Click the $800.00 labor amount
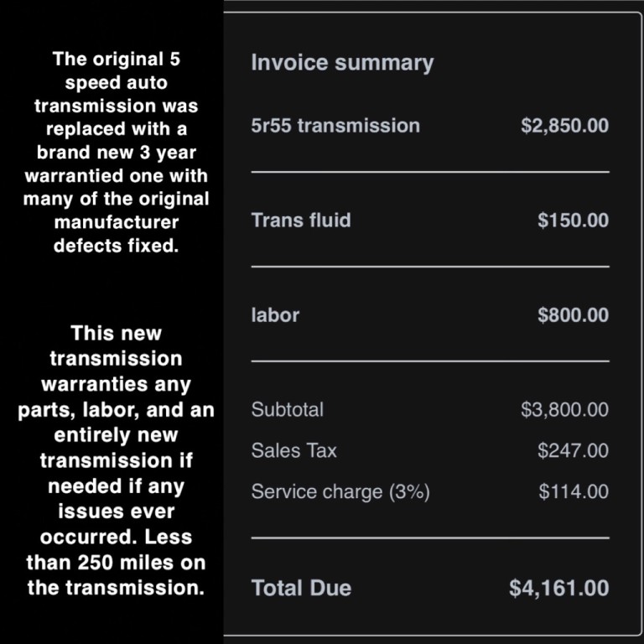 point(573,314)
